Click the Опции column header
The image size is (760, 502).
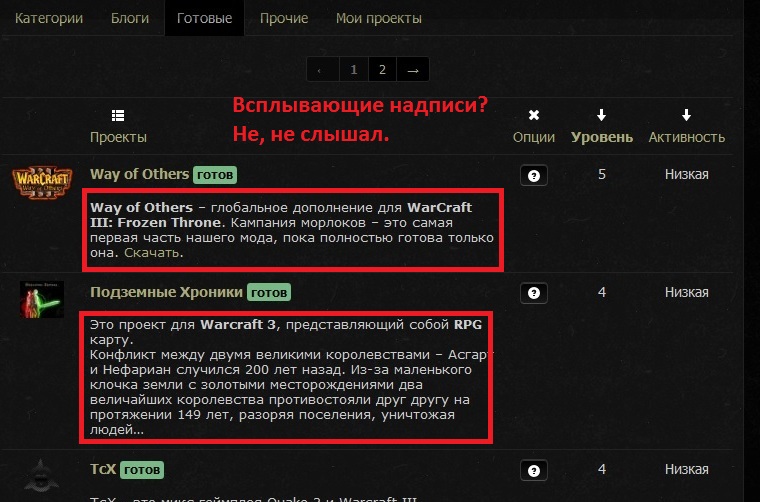pyautogui.click(x=534, y=137)
